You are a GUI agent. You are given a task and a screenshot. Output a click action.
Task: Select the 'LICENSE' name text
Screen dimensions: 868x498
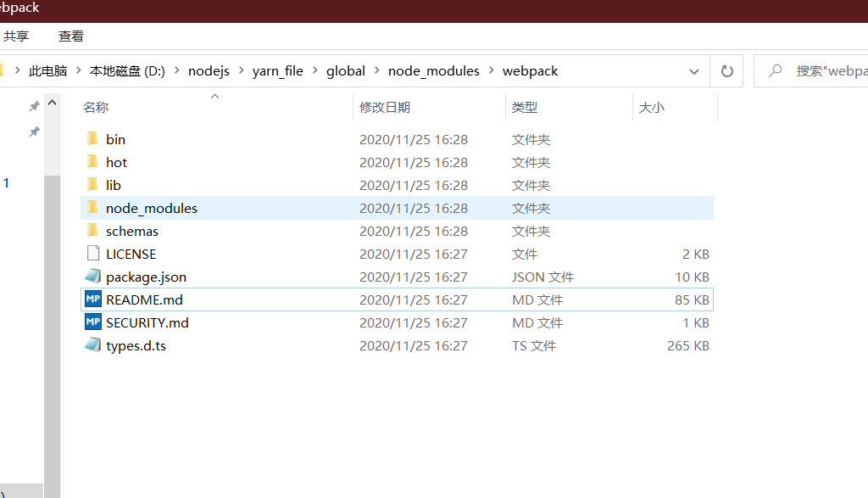pos(131,254)
